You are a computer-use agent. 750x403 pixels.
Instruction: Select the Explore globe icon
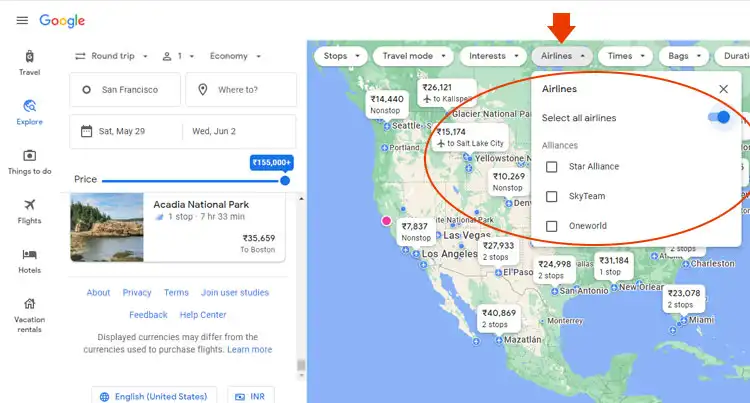(x=30, y=106)
